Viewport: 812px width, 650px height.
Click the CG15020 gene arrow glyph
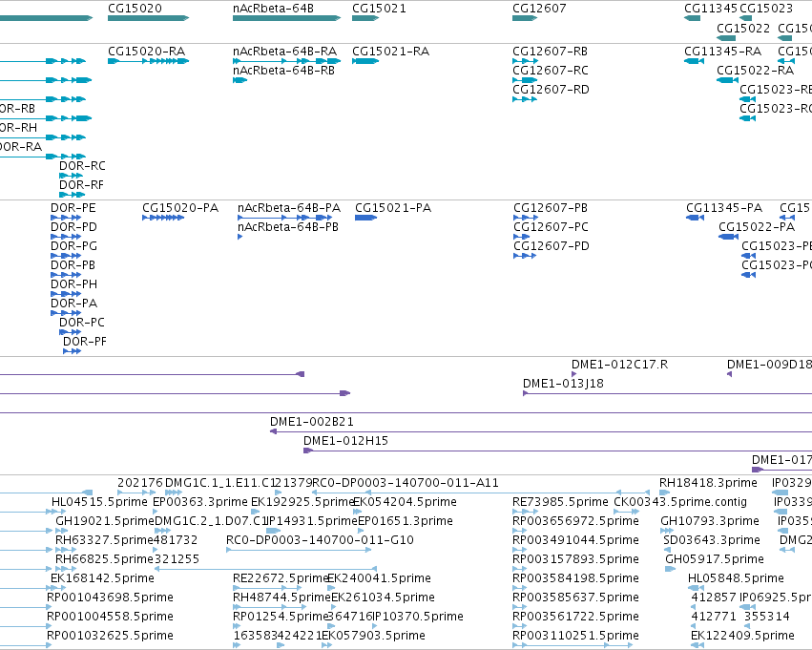pyautogui.click(x=148, y=18)
